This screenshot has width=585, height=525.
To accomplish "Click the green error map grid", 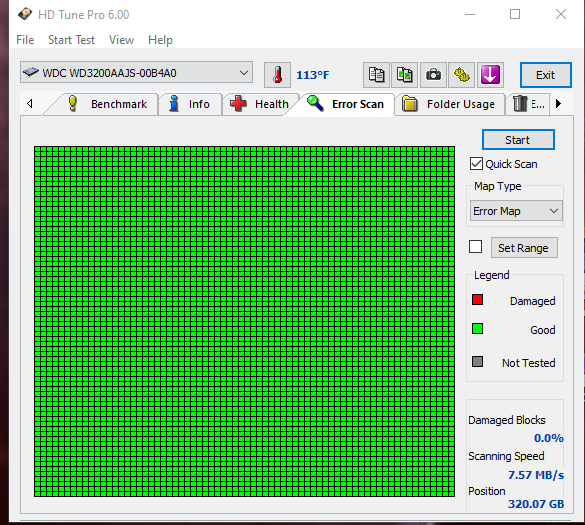I will pos(244,321).
